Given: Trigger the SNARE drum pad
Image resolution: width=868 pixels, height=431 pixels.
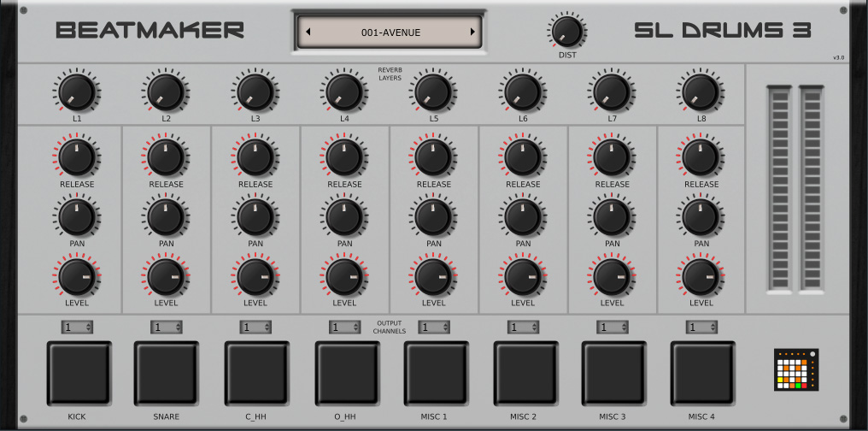Looking at the screenshot, I should 166,373.
